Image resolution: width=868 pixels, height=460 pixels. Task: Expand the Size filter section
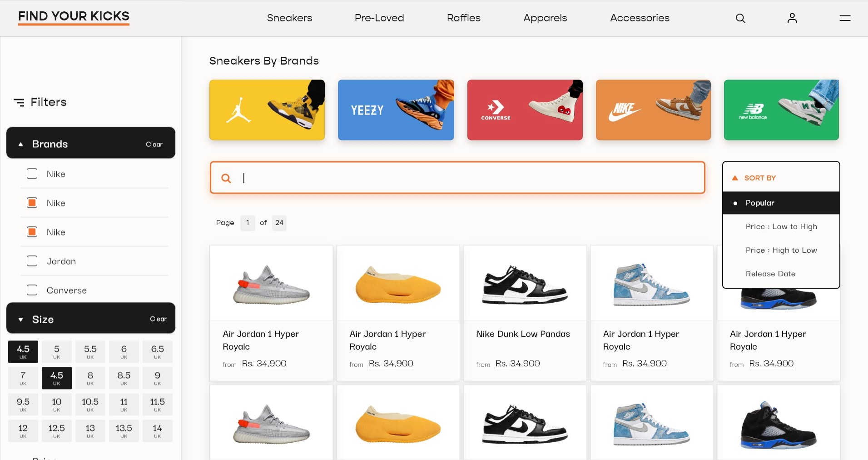(x=20, y=320)
